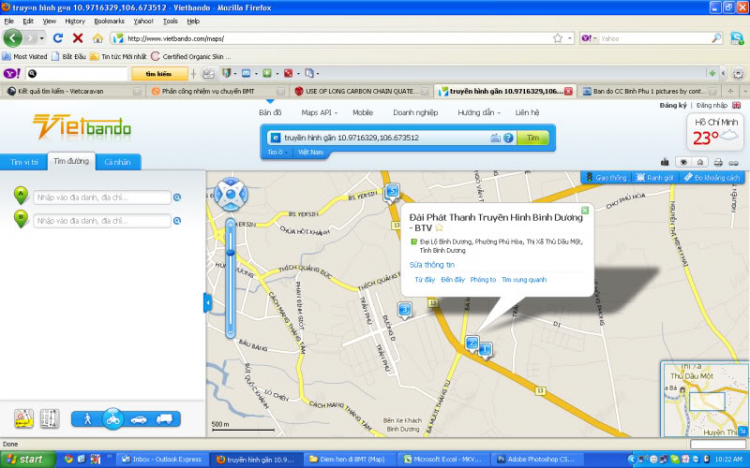Open the tab list dropdown arrow at the right end of the tab bar
The height and width of the screenshot is (468, 750).
tap(745, 91)
